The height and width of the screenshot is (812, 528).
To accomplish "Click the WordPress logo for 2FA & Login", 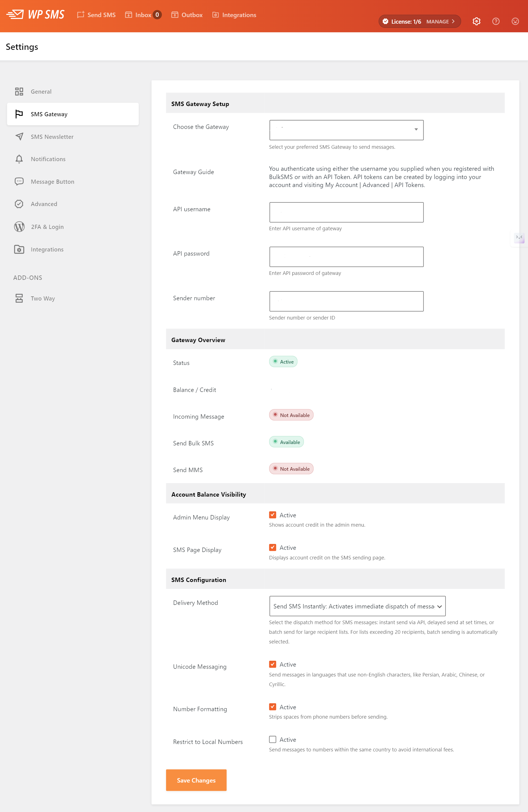I will click(20, 226).
